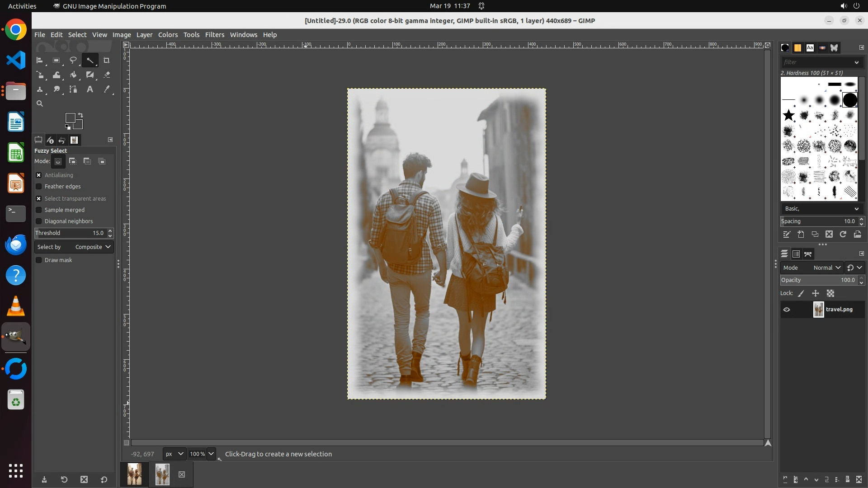Turn on Sample merged option
Viewport: 868px width, 488px height.
pos(39,210)
